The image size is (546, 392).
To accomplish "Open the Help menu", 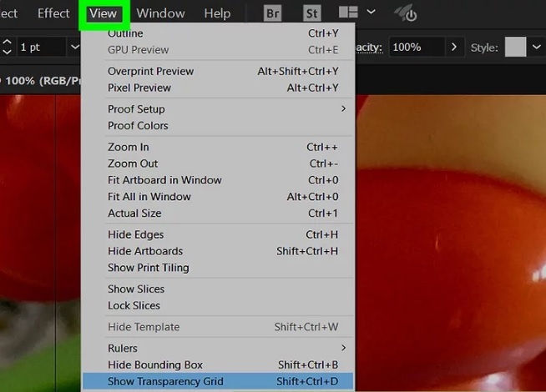I will coord(217,13).
